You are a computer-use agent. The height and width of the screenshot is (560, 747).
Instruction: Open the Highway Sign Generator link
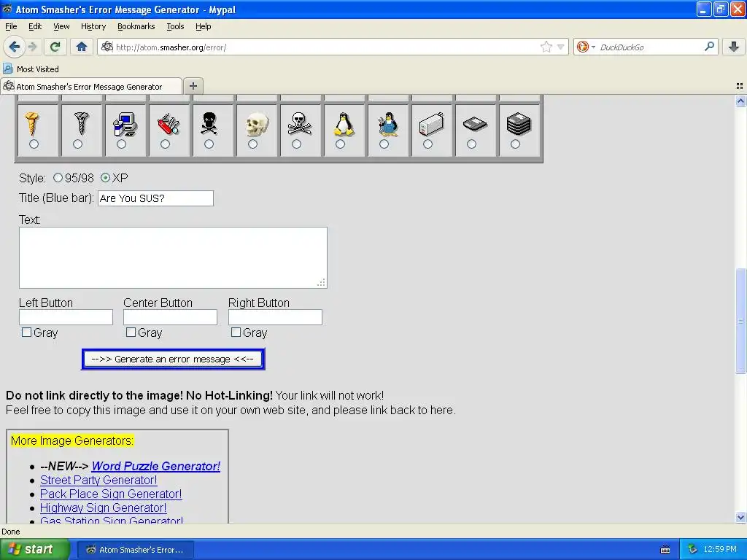point(104,507)
